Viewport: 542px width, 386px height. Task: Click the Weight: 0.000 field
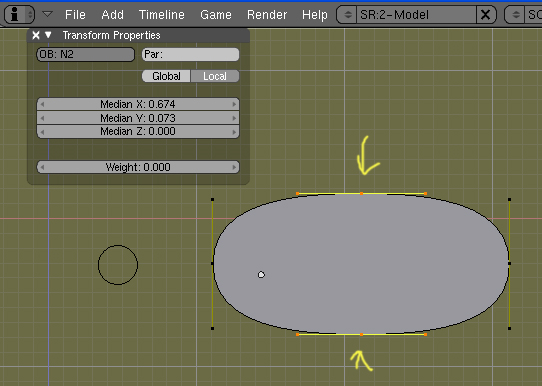point(138,167)
